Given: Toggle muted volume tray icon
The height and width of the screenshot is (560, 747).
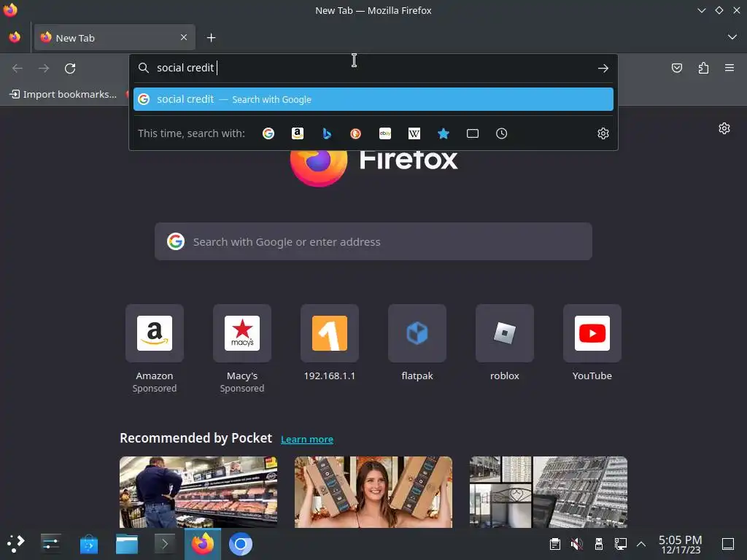Looking at the screenshot, I should tap(576, 544).
